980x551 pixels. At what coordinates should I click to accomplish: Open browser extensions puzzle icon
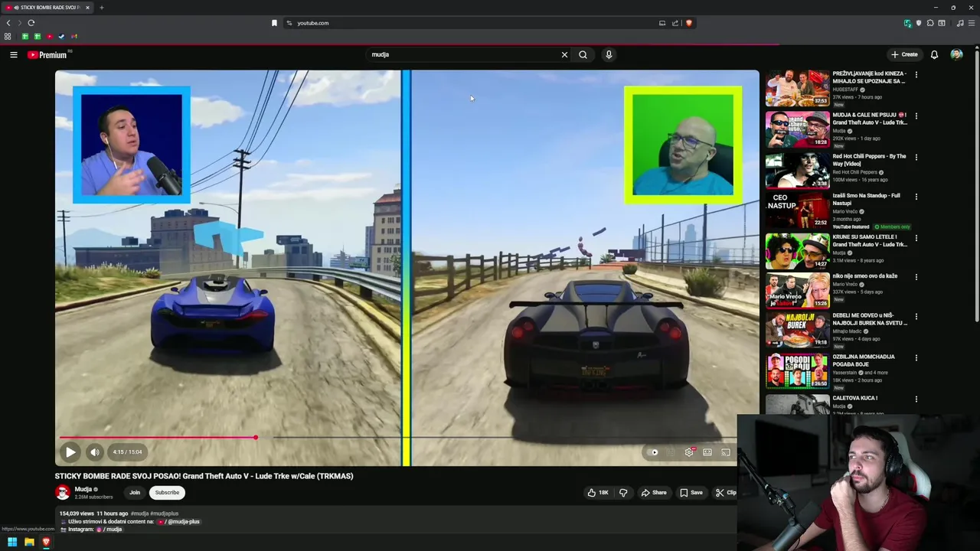coord(930,23)
